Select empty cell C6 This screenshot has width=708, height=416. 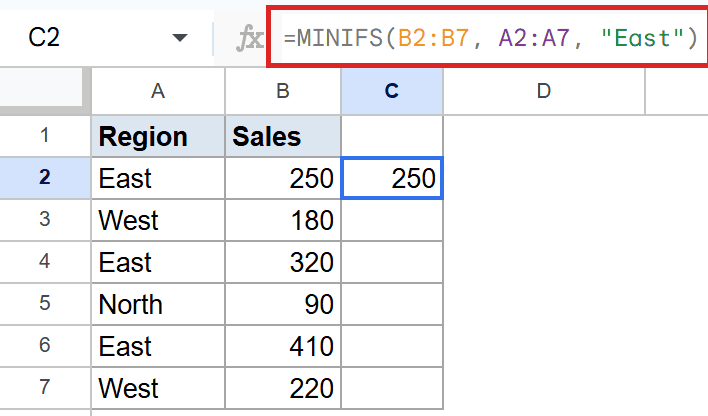pyautogui.click(x=392, y=346)
